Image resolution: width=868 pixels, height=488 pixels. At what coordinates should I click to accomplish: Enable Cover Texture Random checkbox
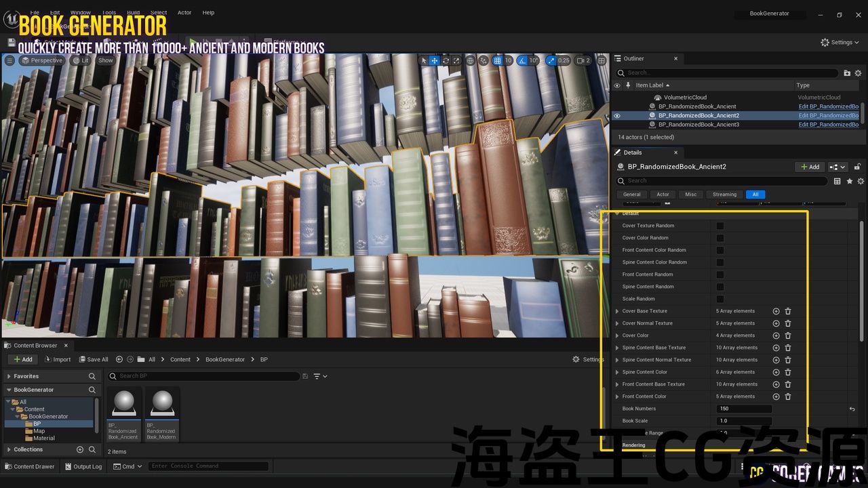720,226
